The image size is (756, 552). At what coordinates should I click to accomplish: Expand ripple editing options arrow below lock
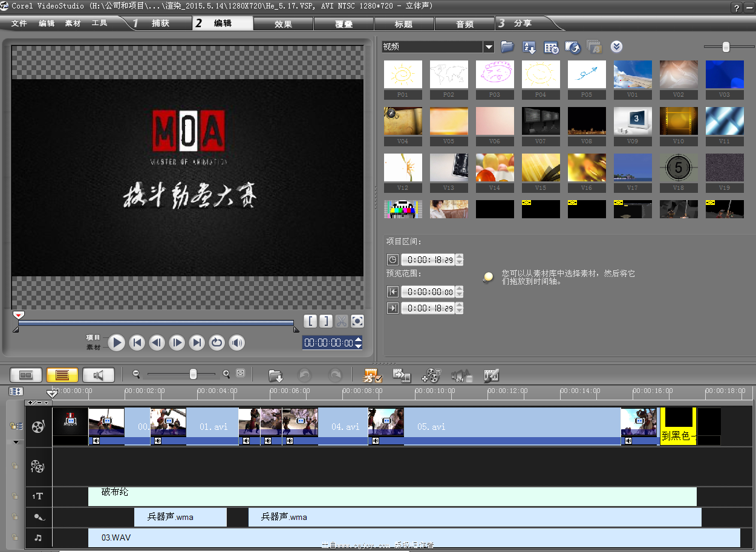(16, 442)
